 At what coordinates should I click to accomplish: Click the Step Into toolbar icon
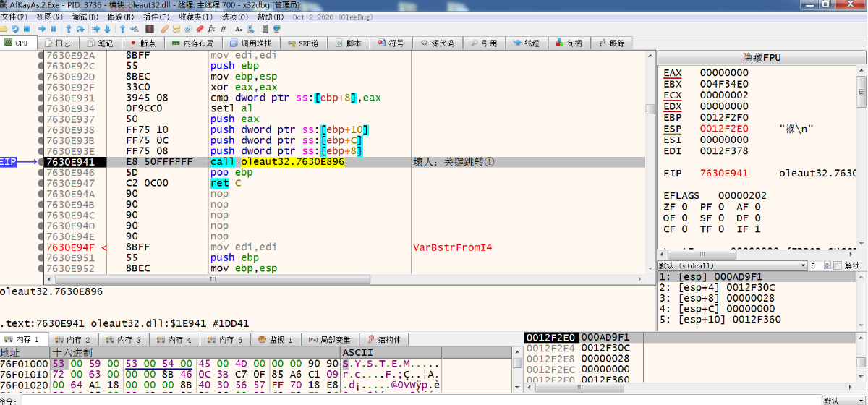point(69,29)
